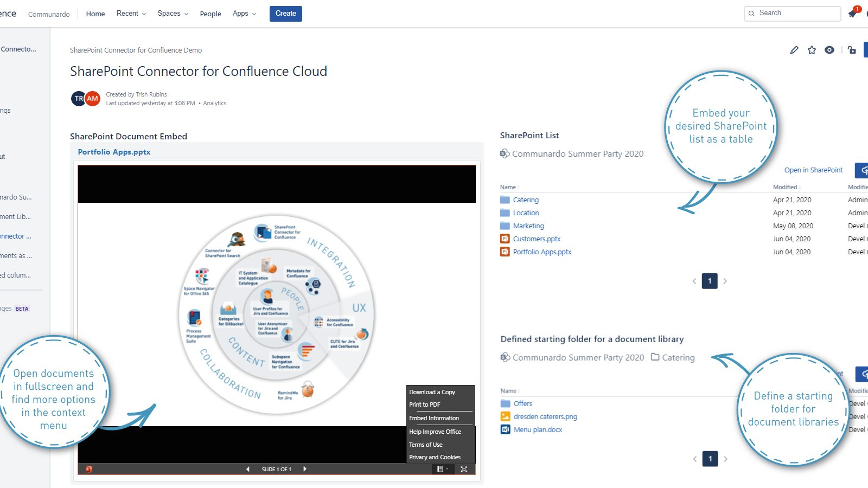Click the PowerPoint logo icon in viewer bar

click(x=89, y=469)
